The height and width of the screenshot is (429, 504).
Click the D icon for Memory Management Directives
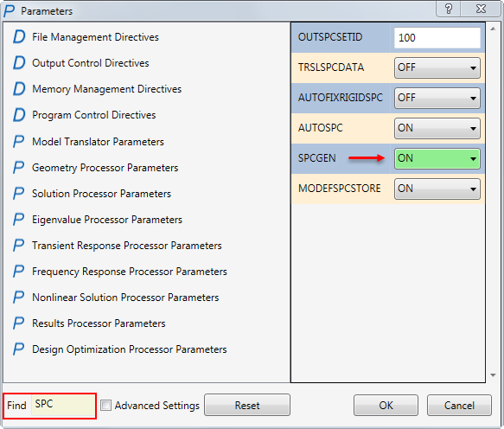[19, 89]
